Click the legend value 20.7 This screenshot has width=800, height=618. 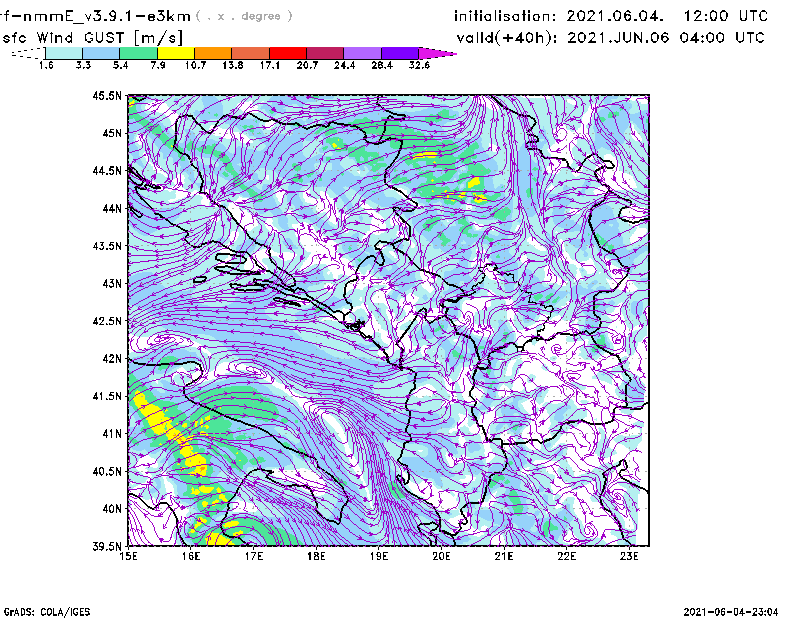click(x=307, y=65)
